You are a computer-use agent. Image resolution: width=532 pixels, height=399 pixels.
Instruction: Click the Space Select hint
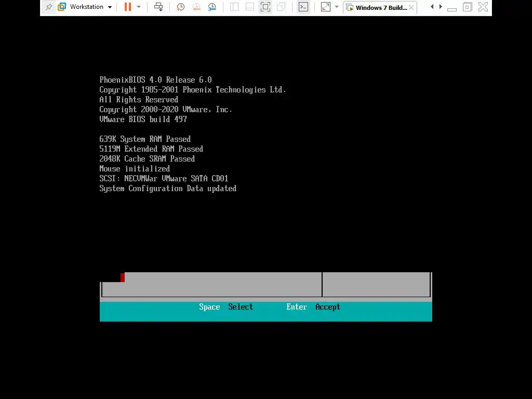pyautogui.click(x=226, y=307)
